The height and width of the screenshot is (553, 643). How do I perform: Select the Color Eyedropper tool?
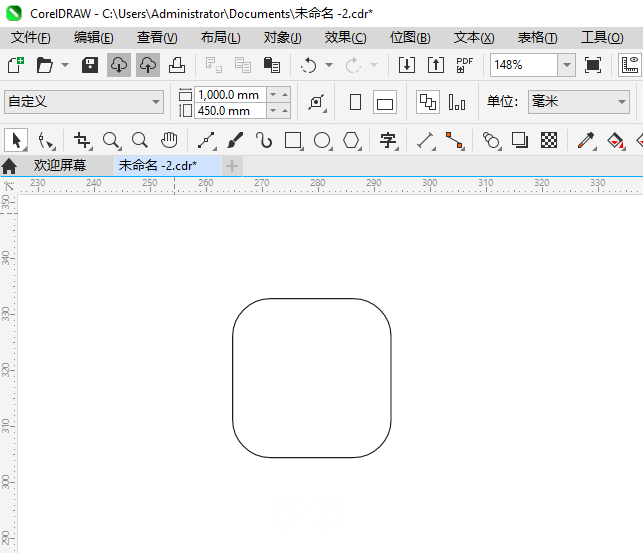point(586,140)
